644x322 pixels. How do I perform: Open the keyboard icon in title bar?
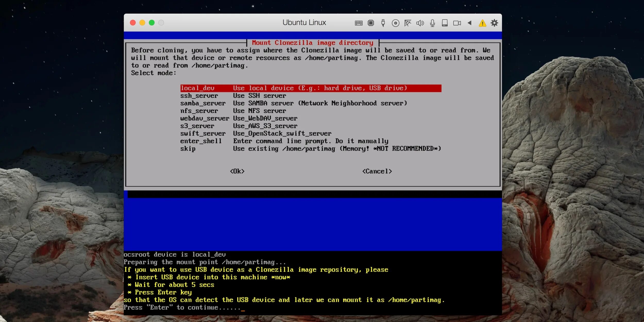pyautogui.click(x=358, y=23)
